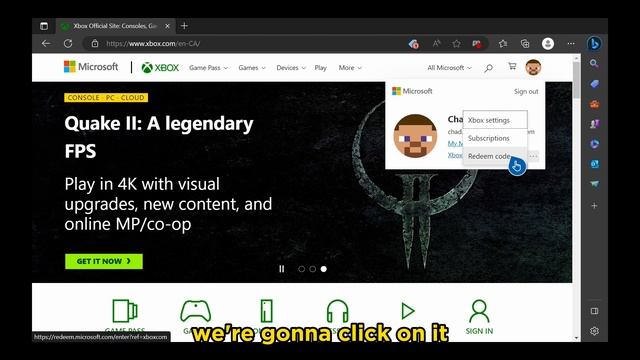
Task: Expand the Game Pass dropdown
Action: [208, 68]
